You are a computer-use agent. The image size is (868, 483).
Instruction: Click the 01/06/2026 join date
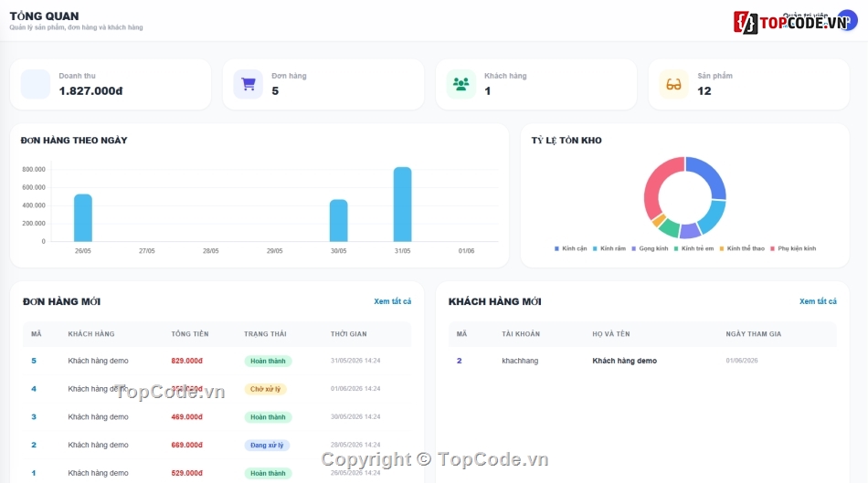coord(742,361)
